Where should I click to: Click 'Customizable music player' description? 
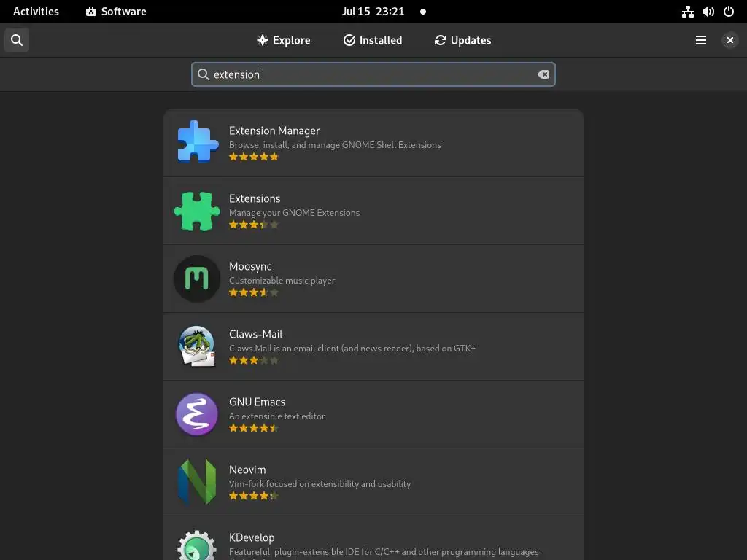click(x=282, y=281)
